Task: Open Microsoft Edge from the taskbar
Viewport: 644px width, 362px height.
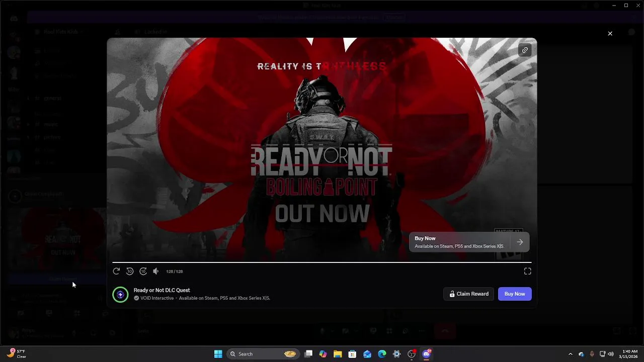Action: point(382,354)
